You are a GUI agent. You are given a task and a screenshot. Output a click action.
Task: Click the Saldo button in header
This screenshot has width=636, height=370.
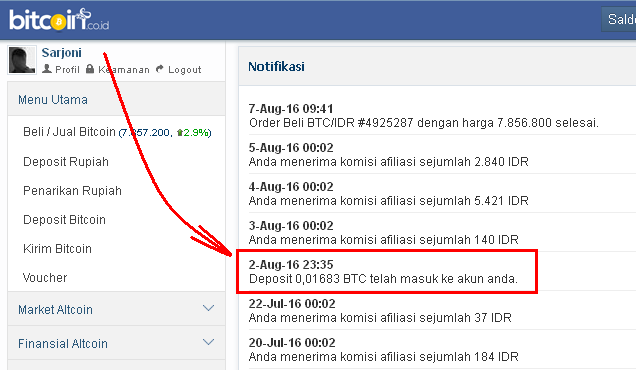[x=619, y=19]
